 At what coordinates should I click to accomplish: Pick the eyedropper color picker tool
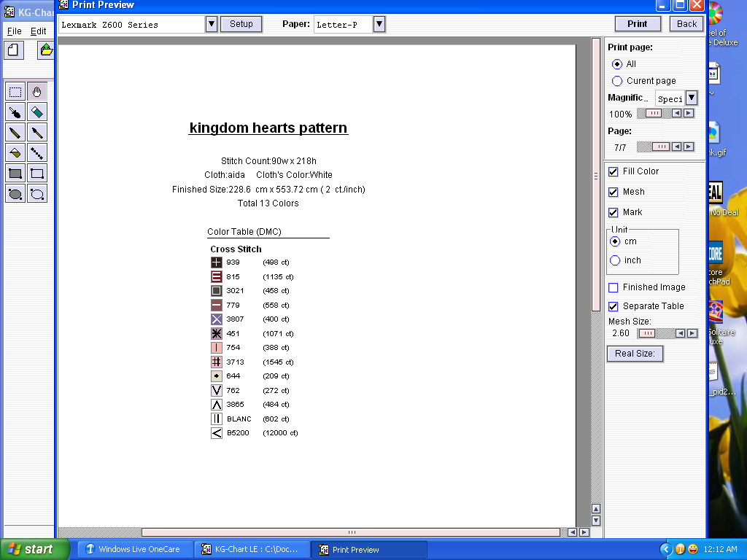[15, 112]
